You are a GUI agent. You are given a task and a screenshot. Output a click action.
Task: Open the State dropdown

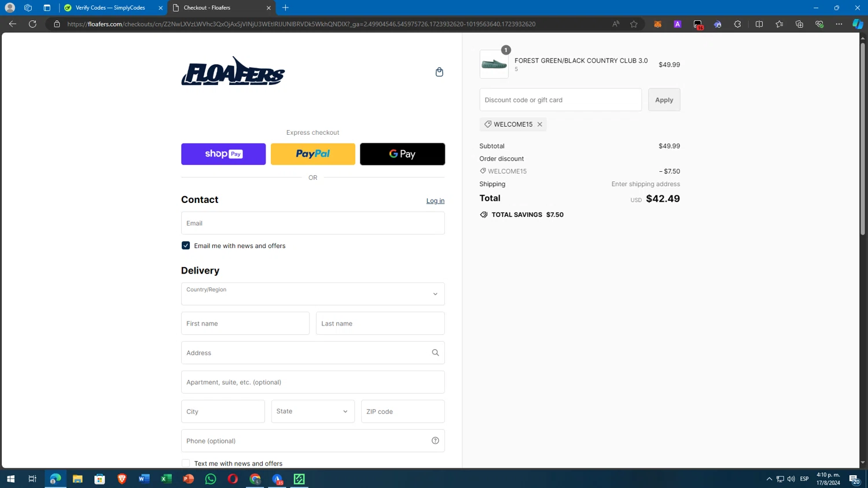(x=312, y=411)
